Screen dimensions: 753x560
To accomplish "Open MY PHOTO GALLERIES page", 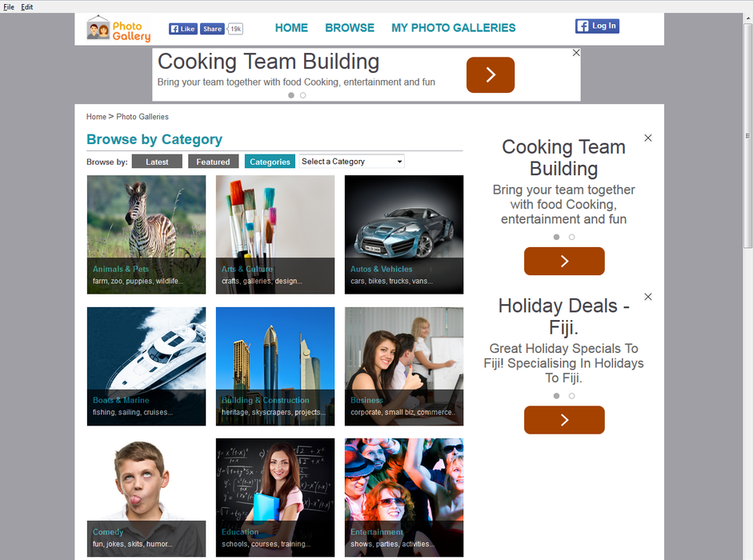I will pos(453,28).
